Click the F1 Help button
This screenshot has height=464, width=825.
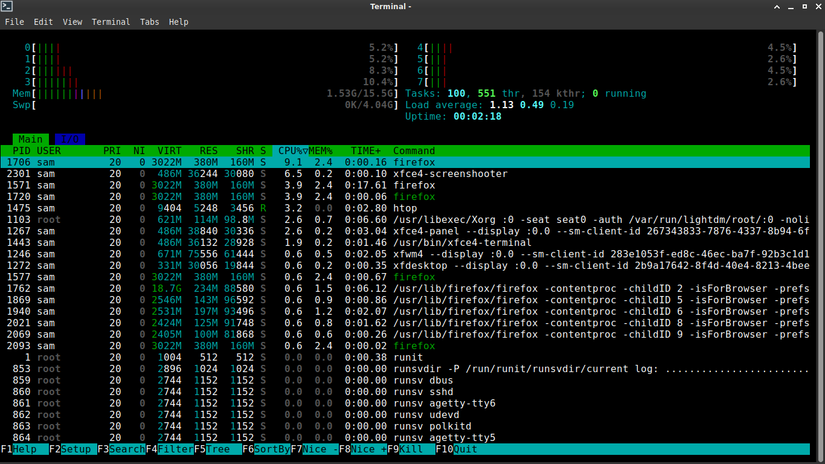[x=24, y=450]
